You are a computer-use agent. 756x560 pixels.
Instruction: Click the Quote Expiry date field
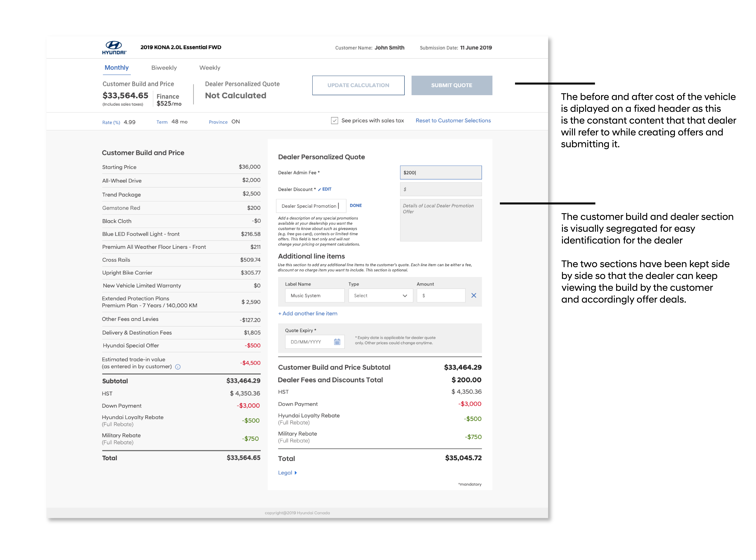point(315,342)
